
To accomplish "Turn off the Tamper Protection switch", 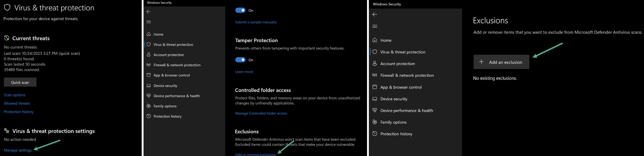I will pyautogui.click(x=240, y=60).
